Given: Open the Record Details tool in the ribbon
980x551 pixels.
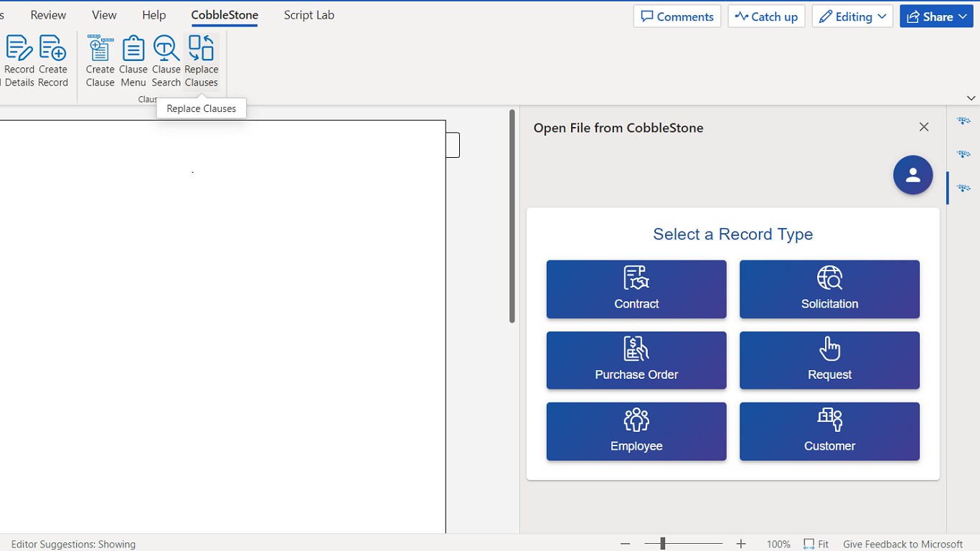Looking at the screenshot, I should pyautogui.click(x=19, y=62).
